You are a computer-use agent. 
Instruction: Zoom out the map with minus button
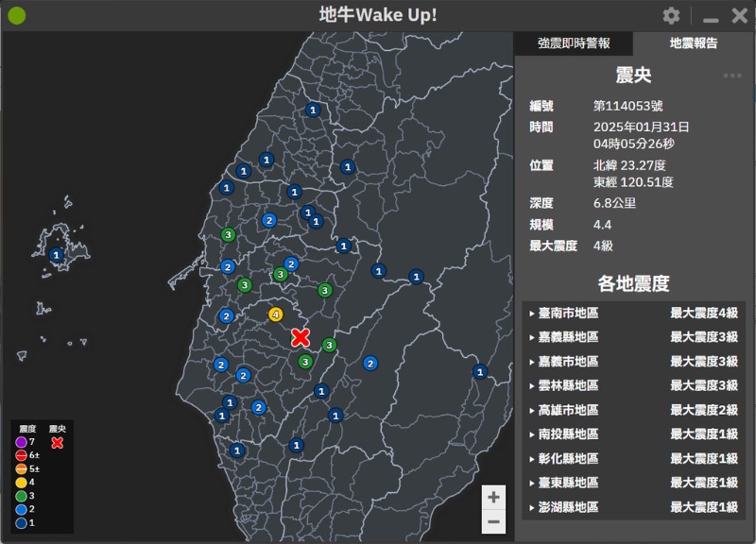pyautogui.click(x=493, y=521)
